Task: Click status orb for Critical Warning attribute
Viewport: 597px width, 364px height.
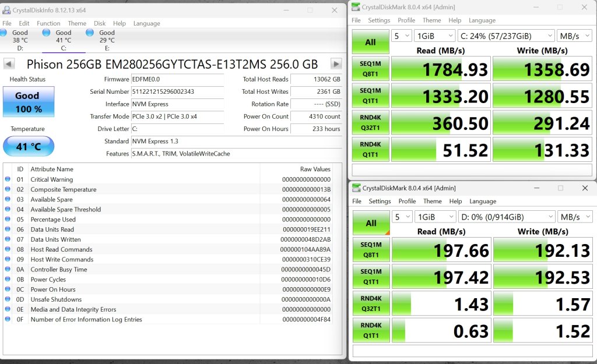Action: coord(8,179)
